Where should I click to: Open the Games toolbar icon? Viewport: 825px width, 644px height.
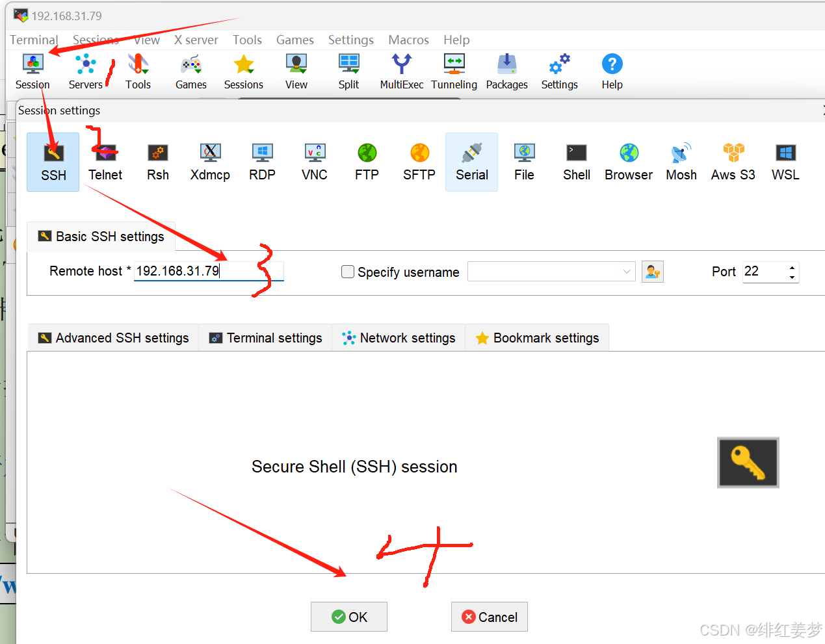191,71
